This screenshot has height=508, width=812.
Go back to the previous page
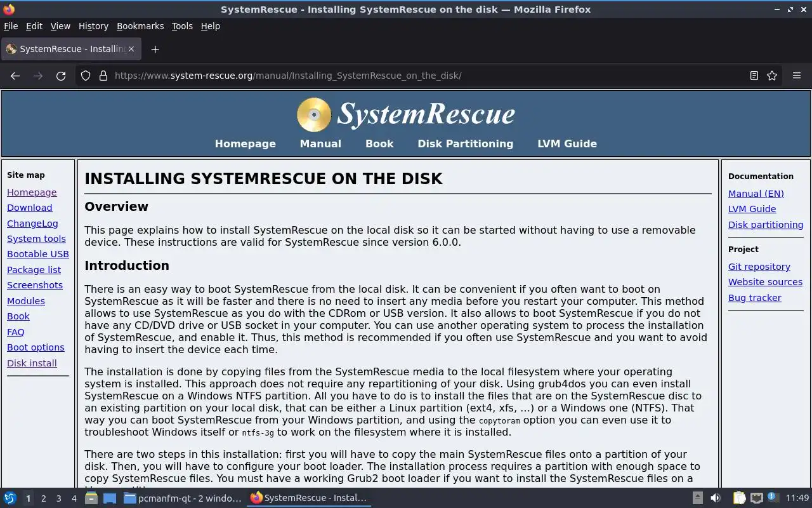click(x=15, y=76)
